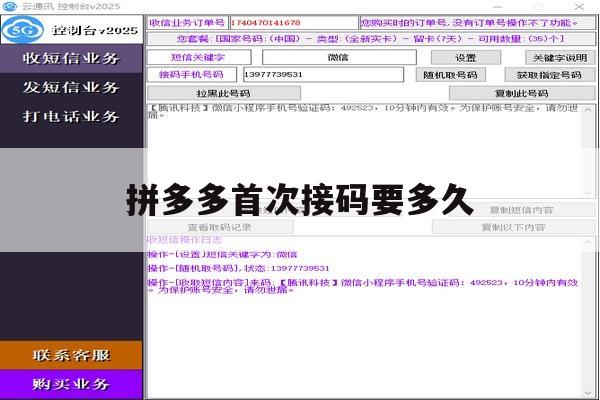Minimize the 云通讯 window
This screenshot has height=400, width=600.
[x=497, y=7]
